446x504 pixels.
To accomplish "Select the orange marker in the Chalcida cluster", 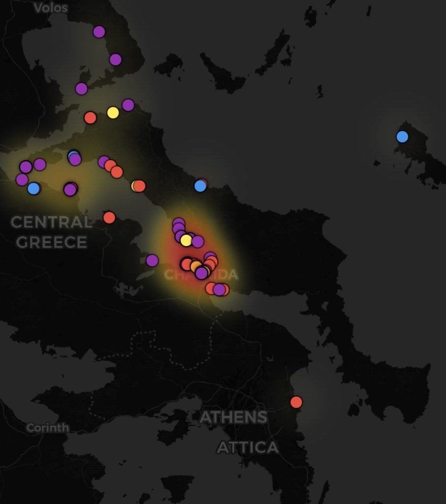I will tap(196, 266).
